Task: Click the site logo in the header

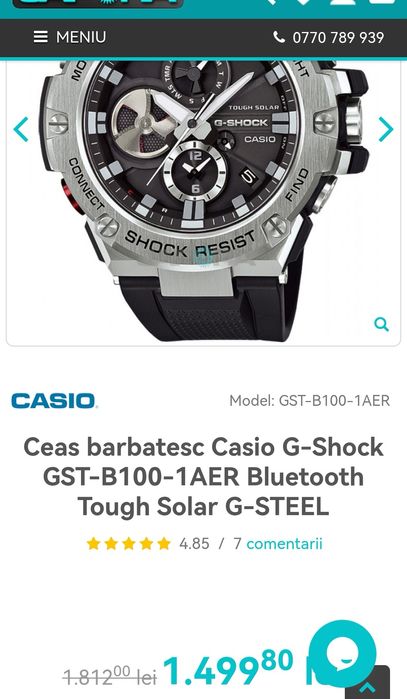Action: (98, 4)
